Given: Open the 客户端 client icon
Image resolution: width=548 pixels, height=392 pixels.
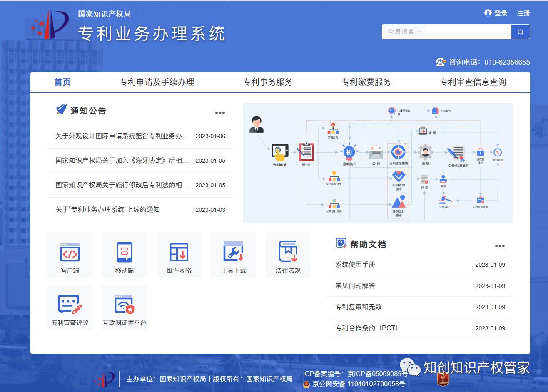Looking at the screenshot, I should pyautogui.click(x=70, y=255).
